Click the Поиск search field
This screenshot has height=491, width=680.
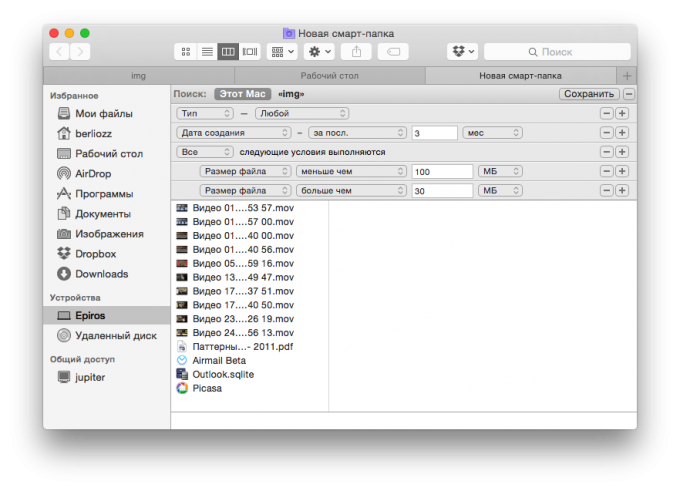click(x=556, y=51)
